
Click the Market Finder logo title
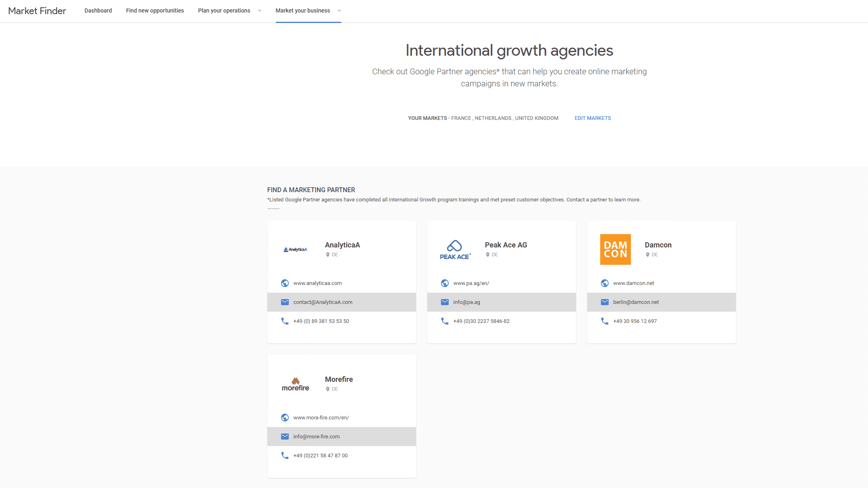[37, 11]
